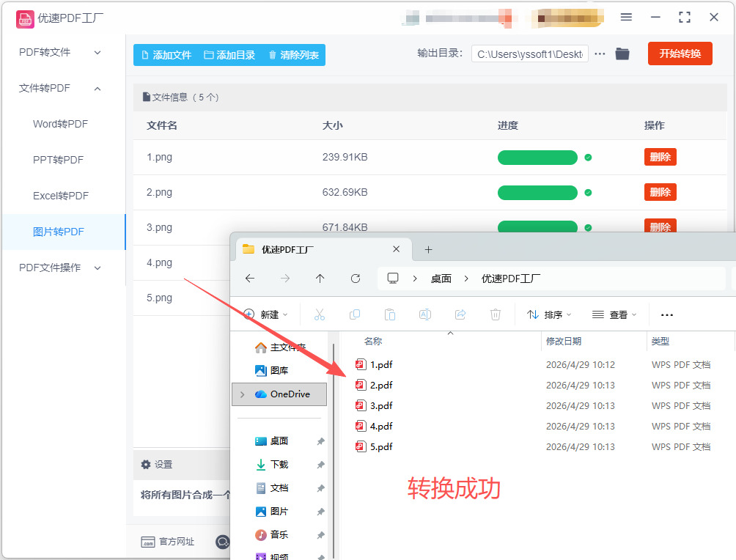Open the output folder icon
736x560 pixels.
pyautogui.click(x=622, y=54)
